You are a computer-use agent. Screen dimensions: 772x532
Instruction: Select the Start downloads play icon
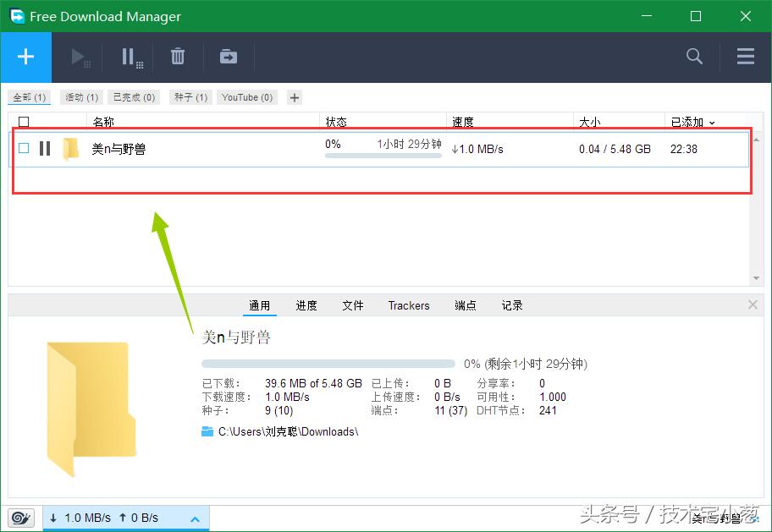click(80, 57)
